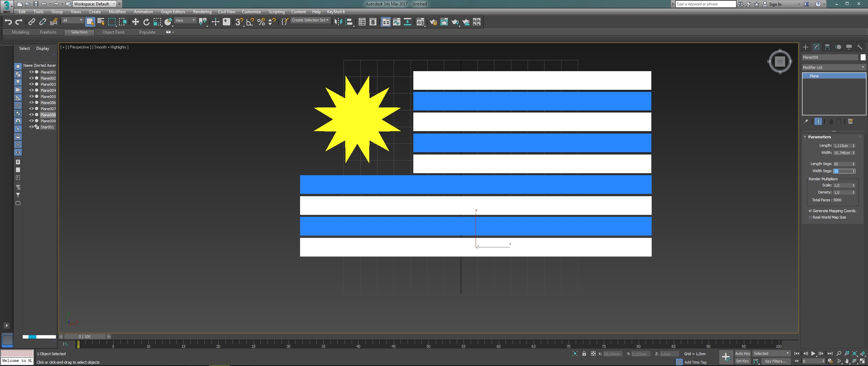This screenshot has height=366, width=868.
Task: Open the Create Selection Set dropdown
Action: (x=310, y=20)
